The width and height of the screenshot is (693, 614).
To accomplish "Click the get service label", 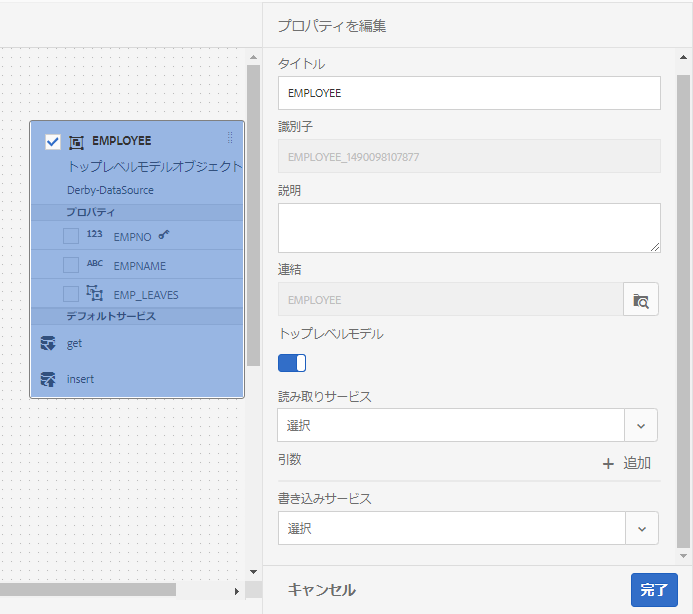I will coord(74,343).
